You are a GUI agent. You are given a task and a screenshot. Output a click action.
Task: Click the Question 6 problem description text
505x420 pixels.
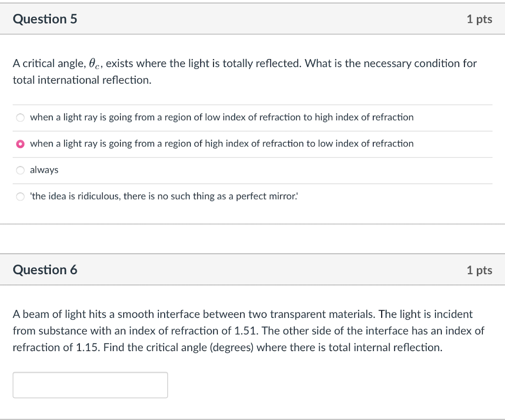tap(247, 330)
